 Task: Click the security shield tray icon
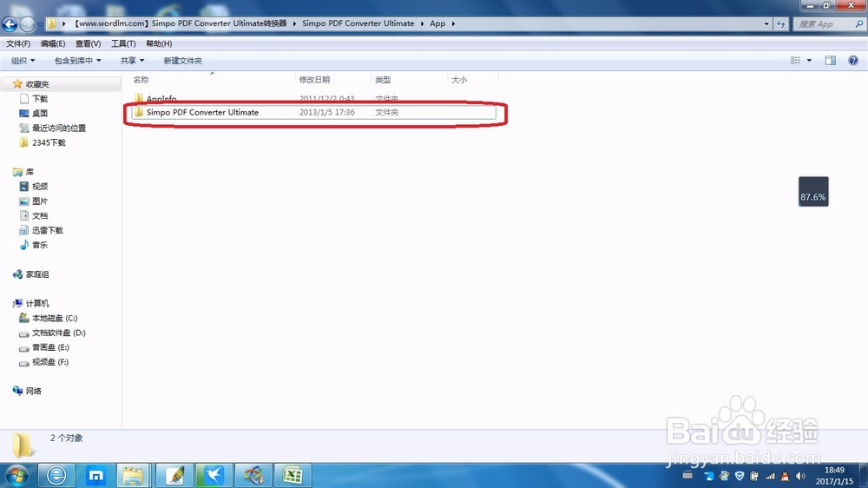coord(739,476)
